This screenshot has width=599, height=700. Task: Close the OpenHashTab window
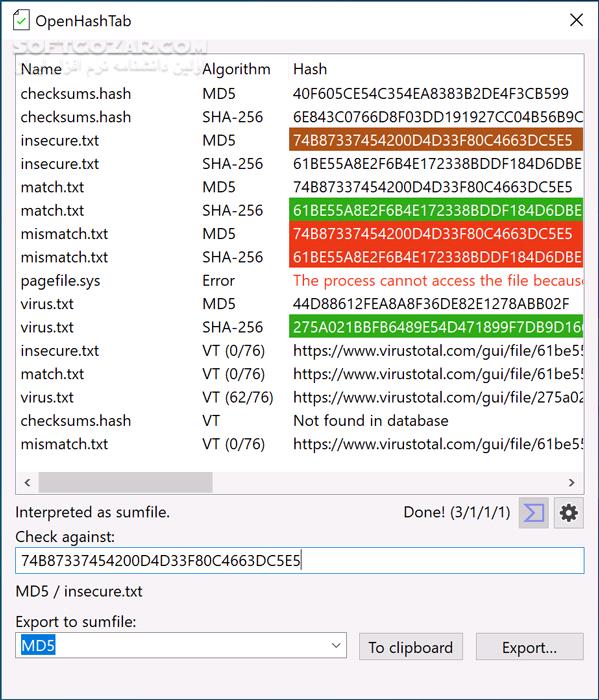[576, 20]
